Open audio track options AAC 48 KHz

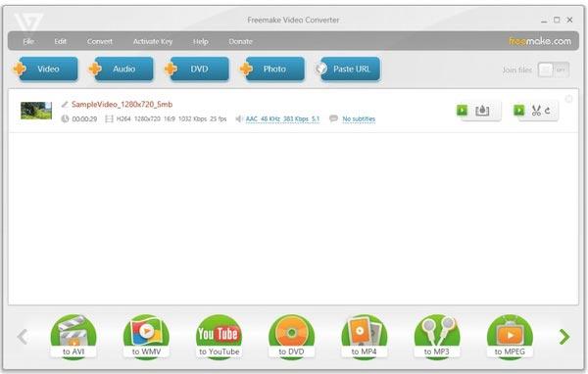(282, 118)
